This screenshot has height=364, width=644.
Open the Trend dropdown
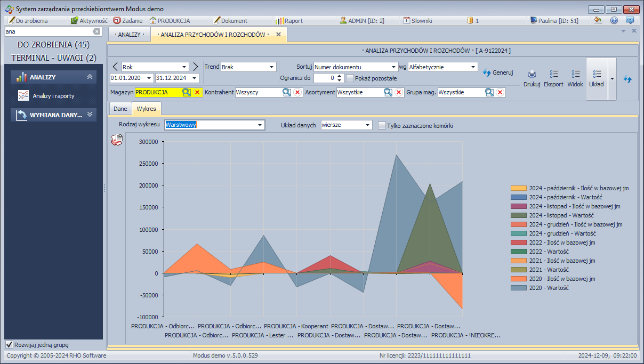point(271,67)
